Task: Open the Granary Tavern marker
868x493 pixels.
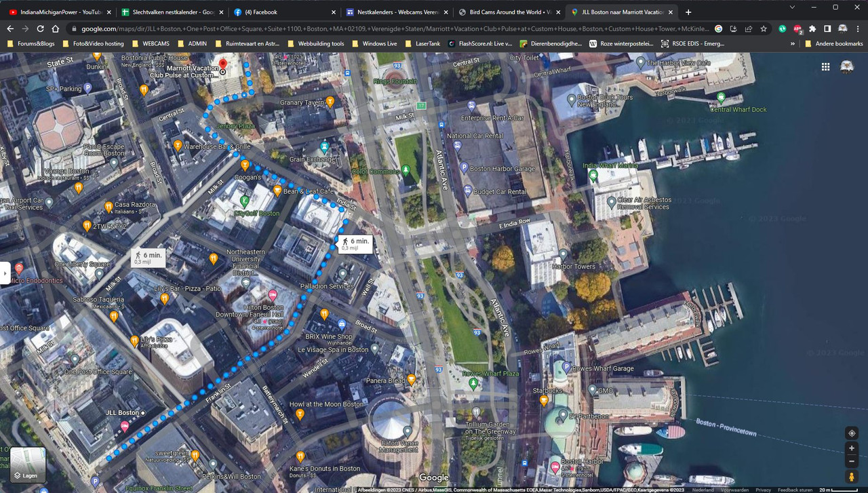Action: (x=330, y=102)
